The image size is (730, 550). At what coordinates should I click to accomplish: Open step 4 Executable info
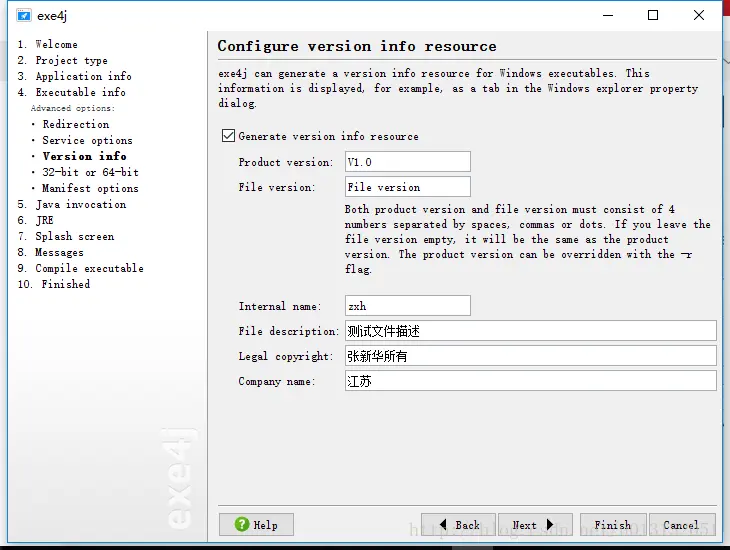pyautogui.click(x=72, y=92)
